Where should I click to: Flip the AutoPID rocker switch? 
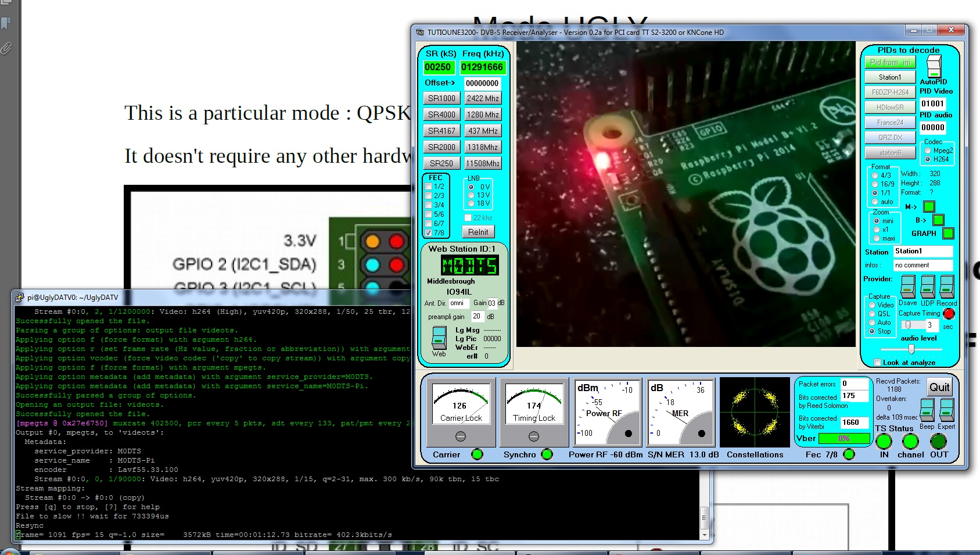point(934,66)
